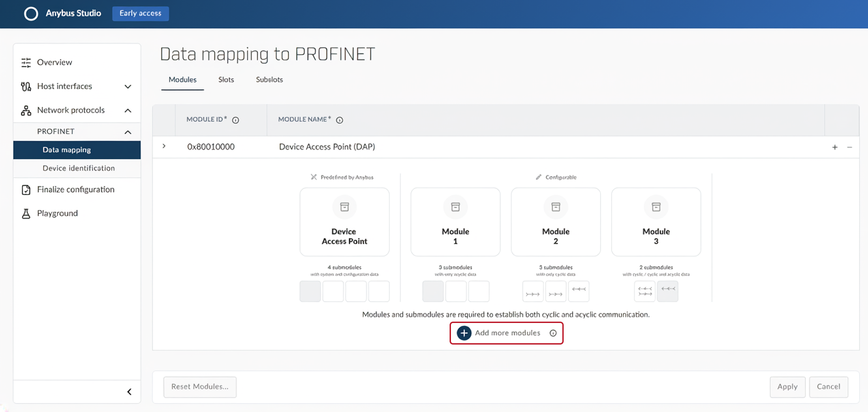
Task: Show info next to Add more modules
Action: click(x=553, y=333)
